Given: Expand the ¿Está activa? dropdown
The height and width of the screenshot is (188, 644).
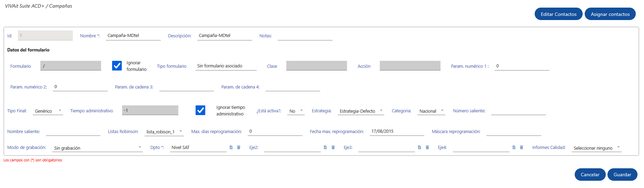Looking at the screenshot, I should [296, 111].
